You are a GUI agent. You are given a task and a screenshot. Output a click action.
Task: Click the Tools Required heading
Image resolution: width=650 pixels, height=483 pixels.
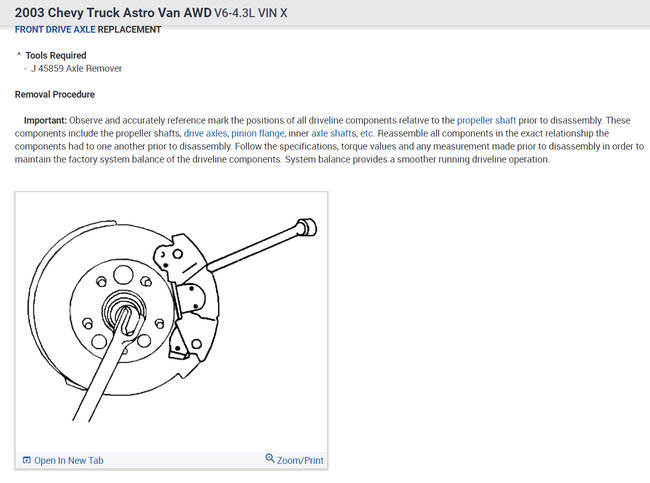(x=56, y=56)
